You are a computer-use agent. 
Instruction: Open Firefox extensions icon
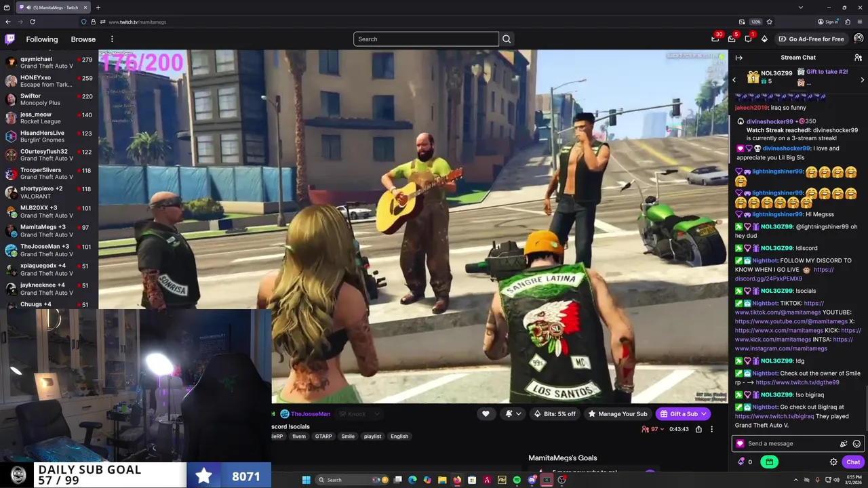click(x=848, y=22)
